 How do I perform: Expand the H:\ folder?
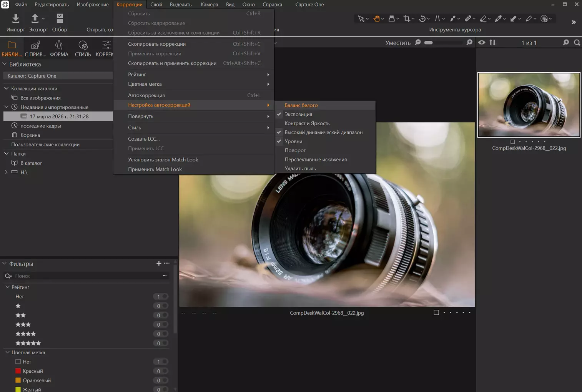(6, 172)
